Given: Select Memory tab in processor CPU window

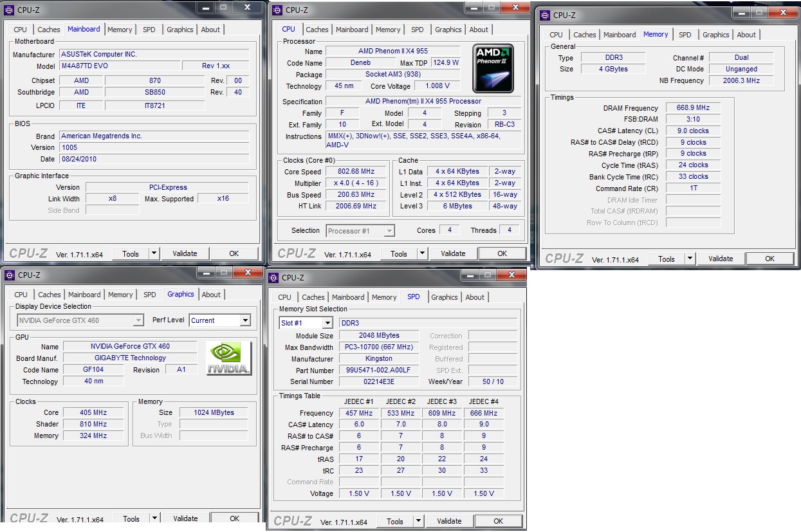Looking at the screenshot, I should [x=388, y=30].
